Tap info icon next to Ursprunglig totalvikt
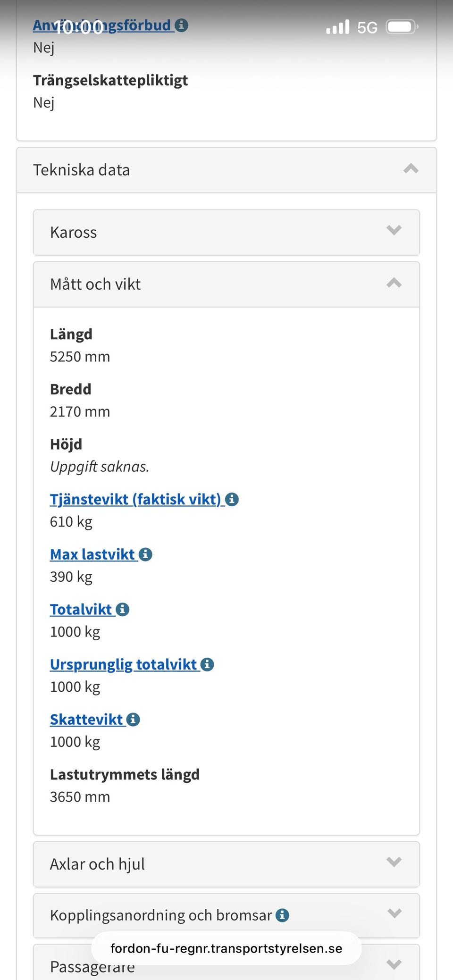This screenshot has width=453, height=980. 207,665
